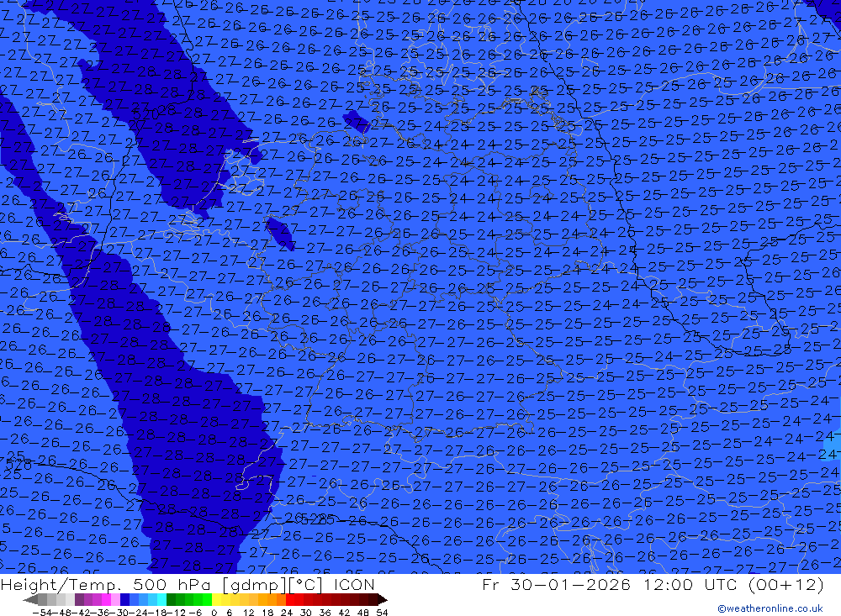Viewport: 841px width, 616px height.
Task: Click the yellow 0 degree legend swatch
Action: (216, 600)
